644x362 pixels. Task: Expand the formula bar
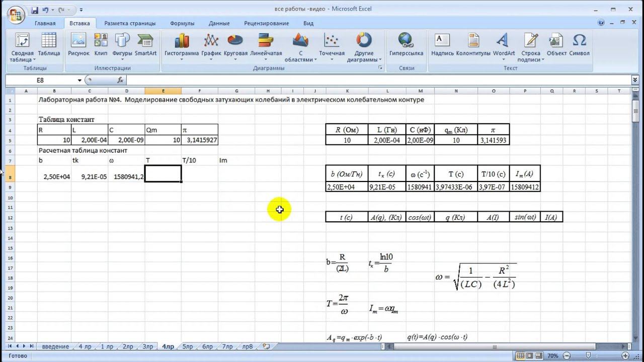tap(635, 80)
